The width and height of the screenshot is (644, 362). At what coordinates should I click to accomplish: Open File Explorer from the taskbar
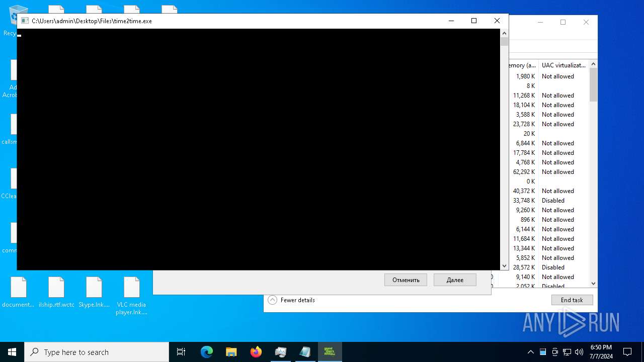tap(231, 352)
